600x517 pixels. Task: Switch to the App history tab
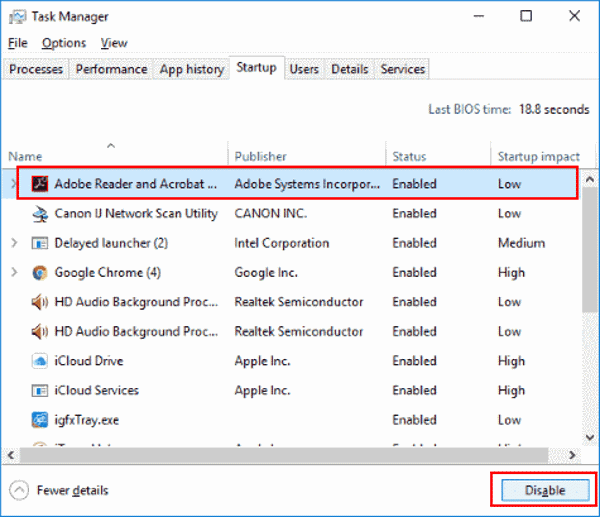[192, 69]
